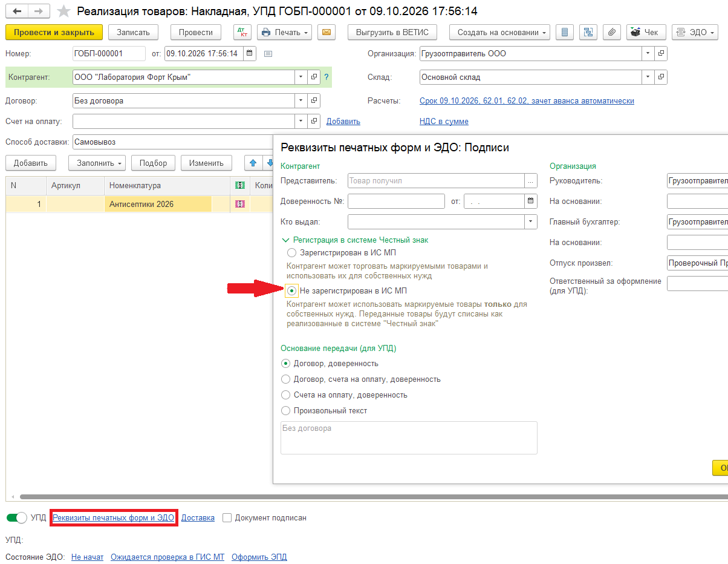Mark document as favorite with star
Viewport: 728px width, 564px height.
63,11
